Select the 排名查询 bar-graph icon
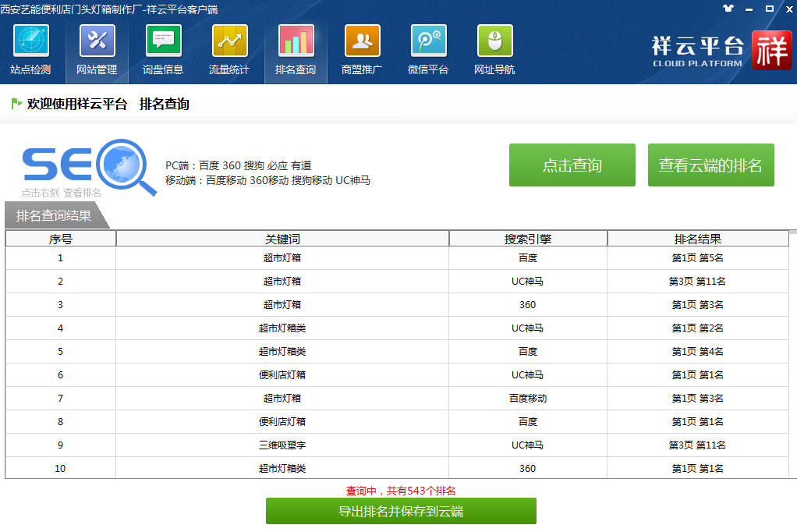797x532 pixels. [296, 41]
